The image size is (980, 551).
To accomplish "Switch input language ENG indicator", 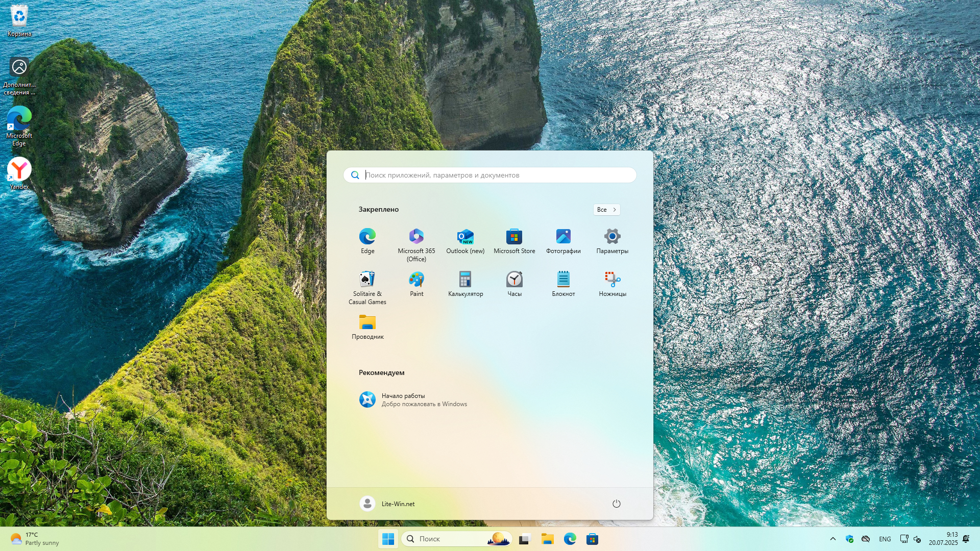I will (885, 539).
